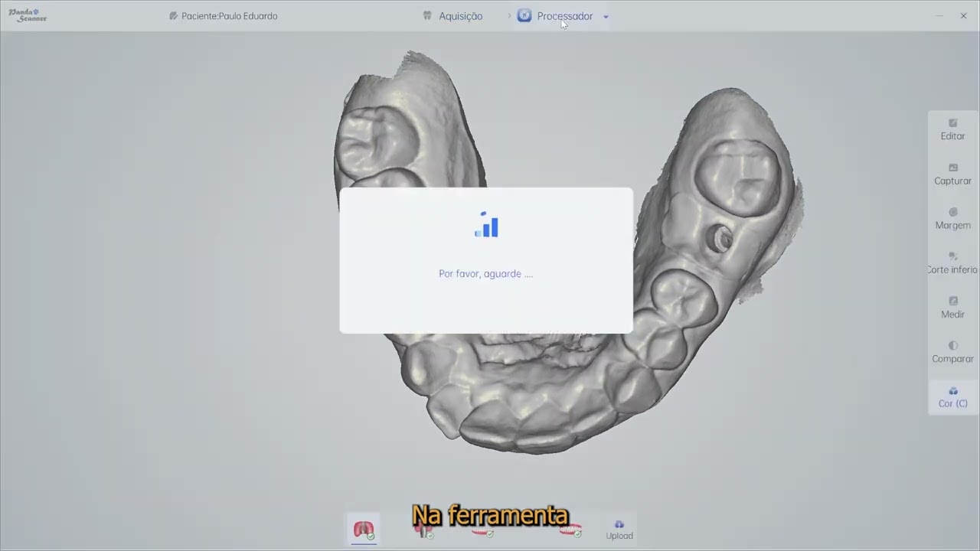The image size is (980, 551).
Task: Minimize the scanner window
Action: pos(939,16)
